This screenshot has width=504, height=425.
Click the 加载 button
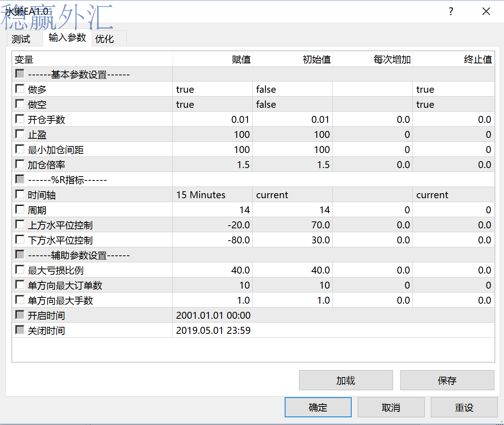(x=346, y=380)
